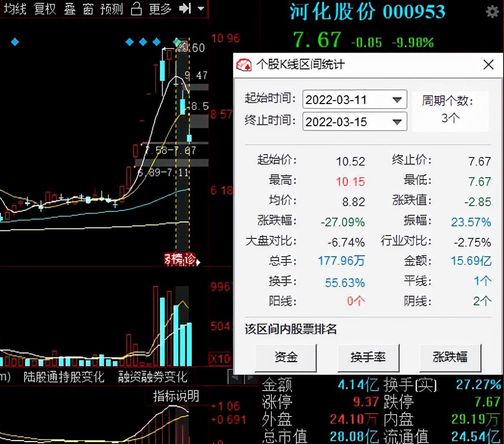
Task: Select 均线 in the chart toolbar
Action: click(x=14, y=9)
